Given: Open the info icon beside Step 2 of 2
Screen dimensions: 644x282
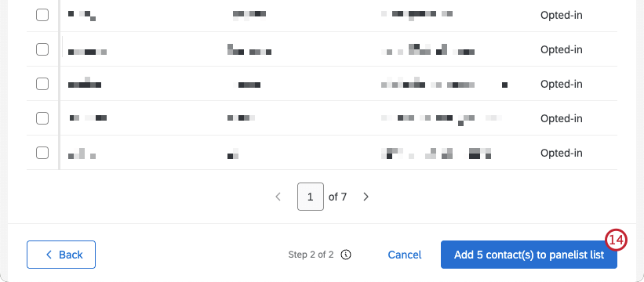Looking at the screenshot, I should 346,255.
